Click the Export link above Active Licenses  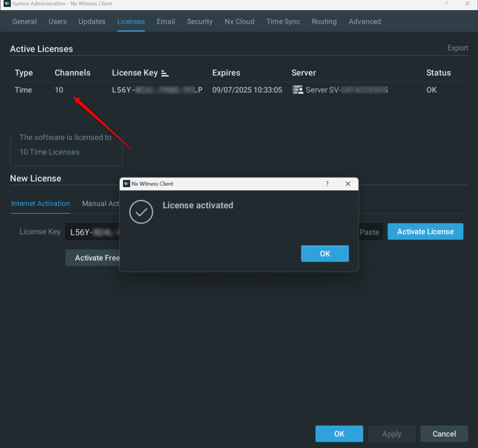(457, 48)
